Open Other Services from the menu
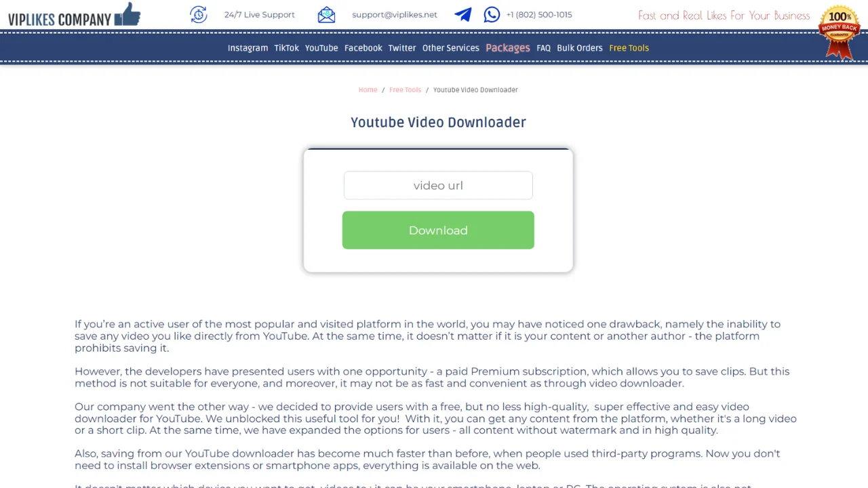The height and width of the screenshot is (488, 868). click(450, 47)
